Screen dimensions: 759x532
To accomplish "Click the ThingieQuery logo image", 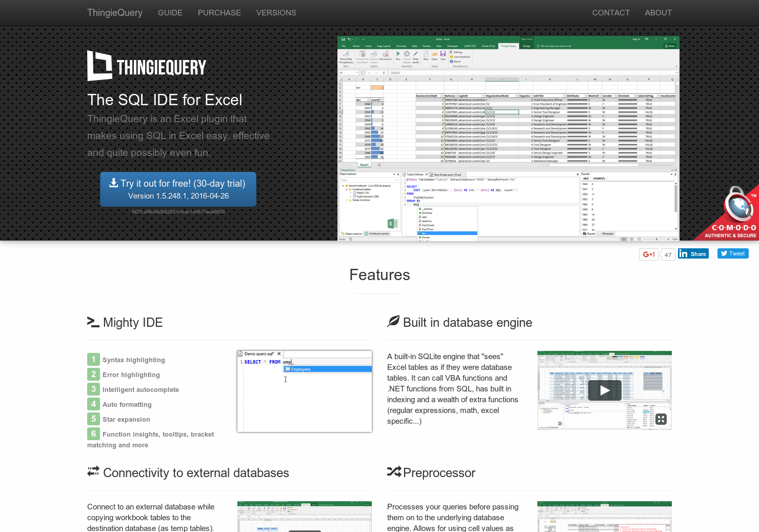I will (147, 66).
